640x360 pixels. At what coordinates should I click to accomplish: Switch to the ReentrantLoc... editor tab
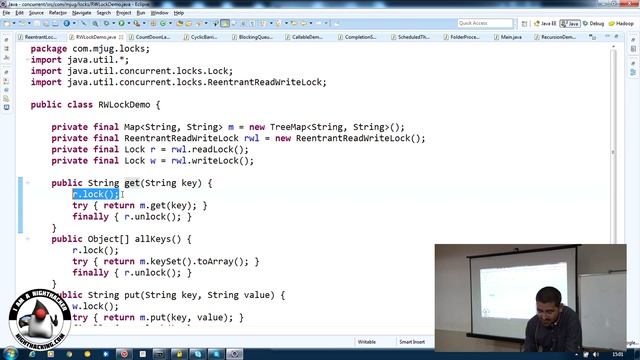point(41,37)
